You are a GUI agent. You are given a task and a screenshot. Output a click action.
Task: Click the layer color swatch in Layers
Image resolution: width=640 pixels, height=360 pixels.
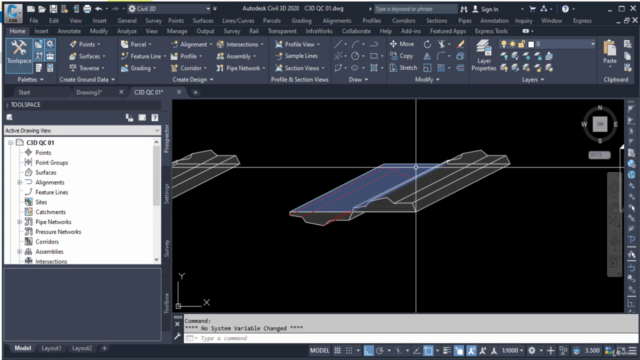tap(531, 44)
